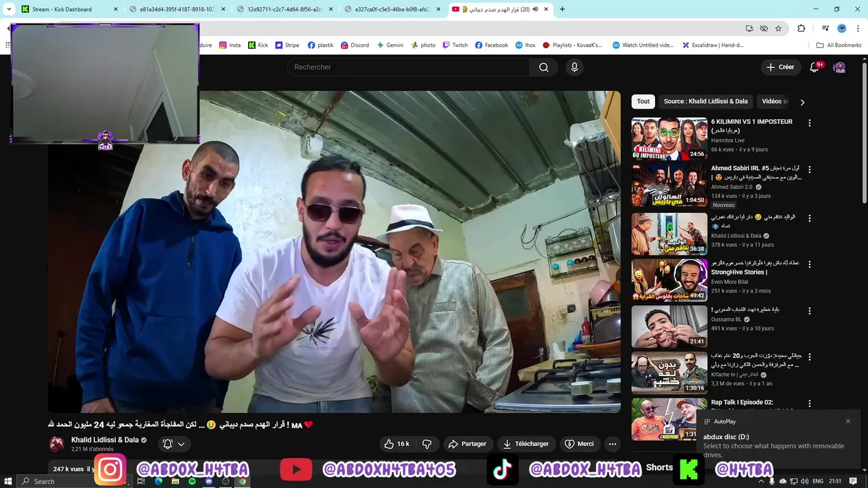Mute tab via speaker icon on YouTube tab

(x=536, y=9)
